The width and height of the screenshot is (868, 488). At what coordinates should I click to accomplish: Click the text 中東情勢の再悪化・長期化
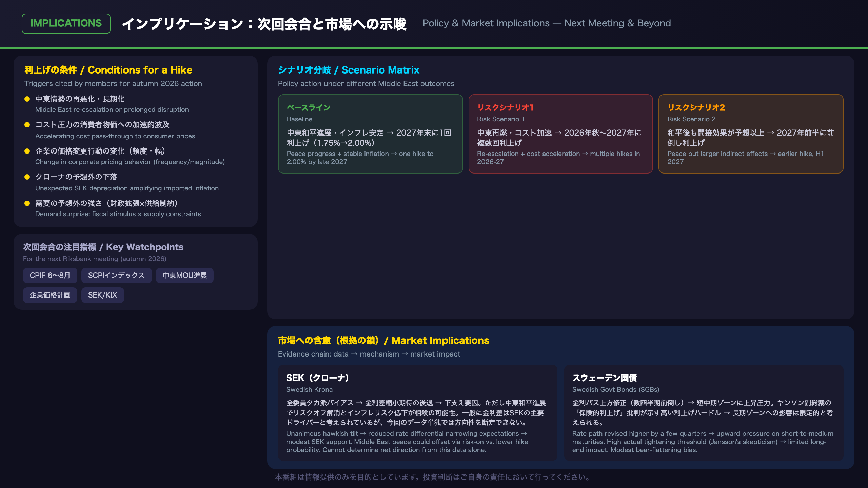[80, 99]
